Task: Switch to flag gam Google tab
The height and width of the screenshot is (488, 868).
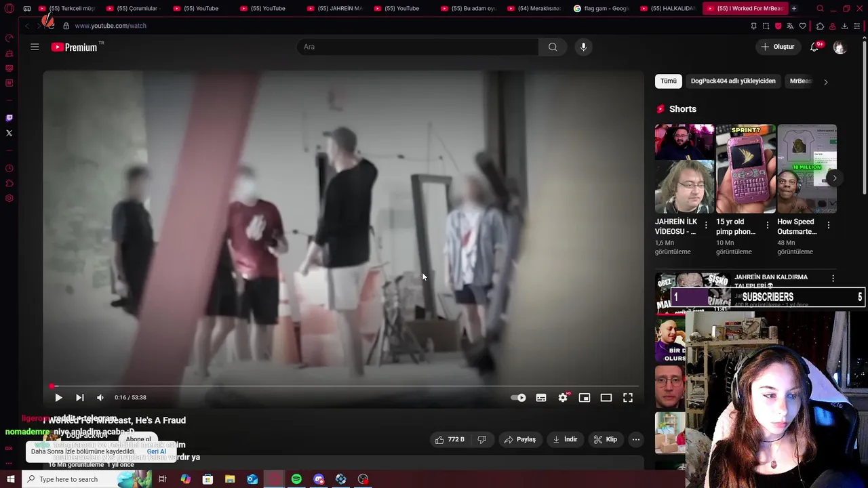Action: (x=602, y=9)
